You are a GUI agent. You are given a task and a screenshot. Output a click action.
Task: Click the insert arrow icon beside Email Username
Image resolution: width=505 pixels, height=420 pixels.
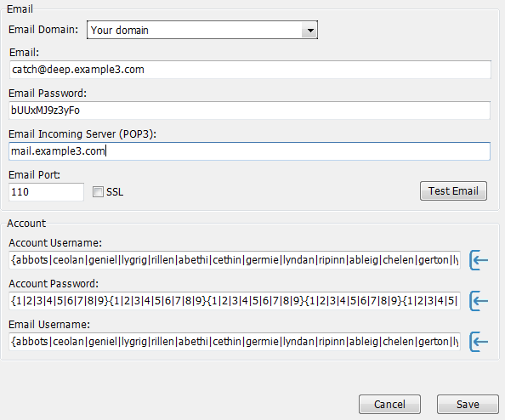click(x=479, y=342)
